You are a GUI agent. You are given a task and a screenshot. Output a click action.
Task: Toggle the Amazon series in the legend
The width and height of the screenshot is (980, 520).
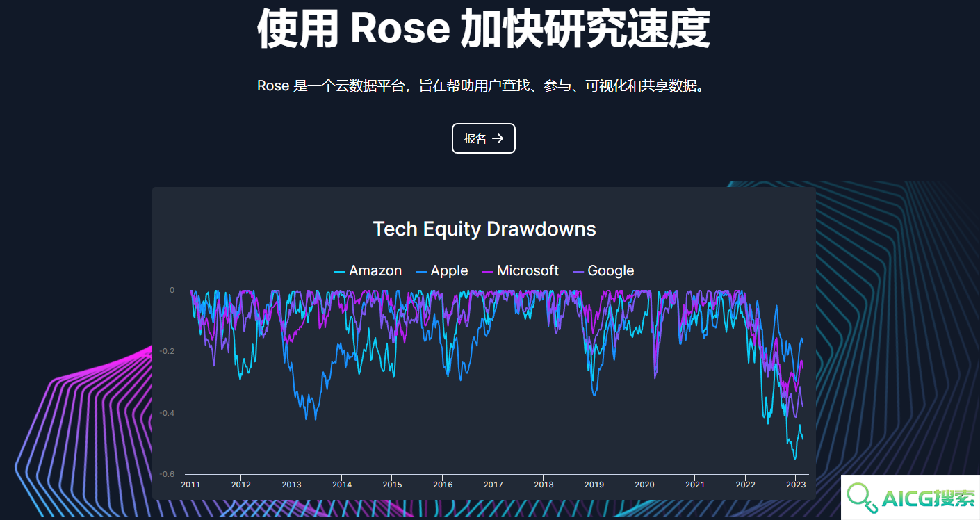pos(368,270)
